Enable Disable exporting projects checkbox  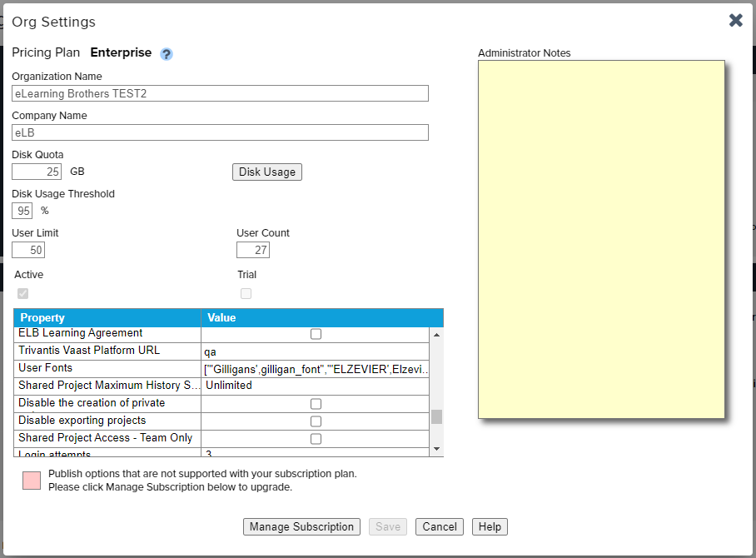coord(316,421)
